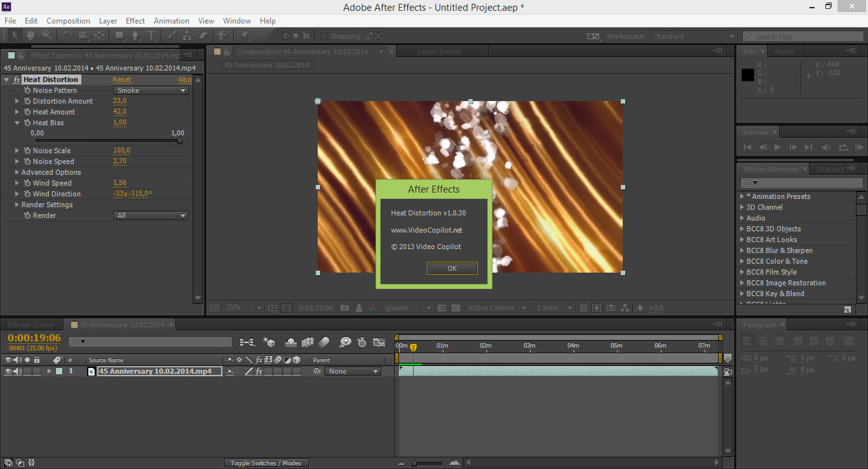Screen dimensions: 868x469
Task: Click the black color swatch in Info panel
Action: (748, 75)
